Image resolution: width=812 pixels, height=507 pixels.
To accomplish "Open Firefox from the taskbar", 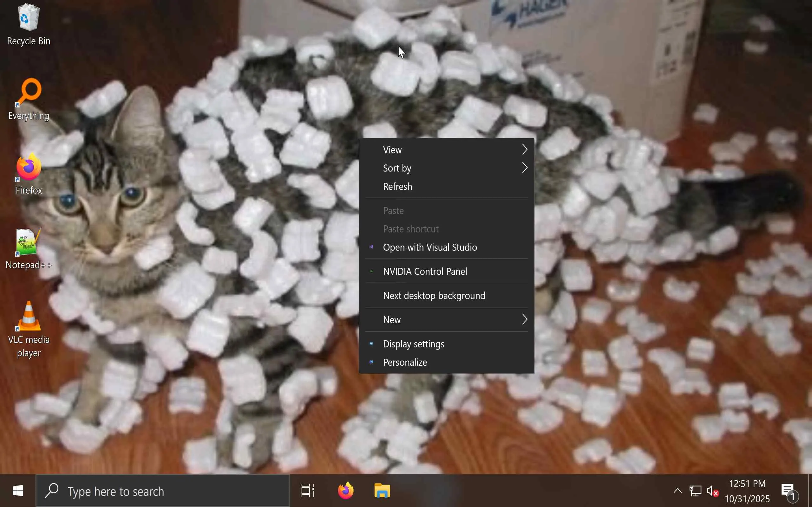I will pyautogui.click(x=345, y=491).
